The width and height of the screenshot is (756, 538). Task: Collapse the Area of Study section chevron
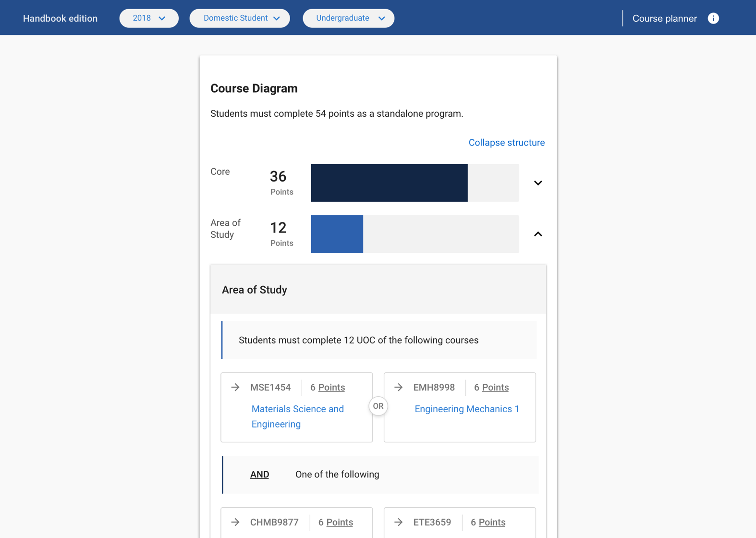[538, 234]
